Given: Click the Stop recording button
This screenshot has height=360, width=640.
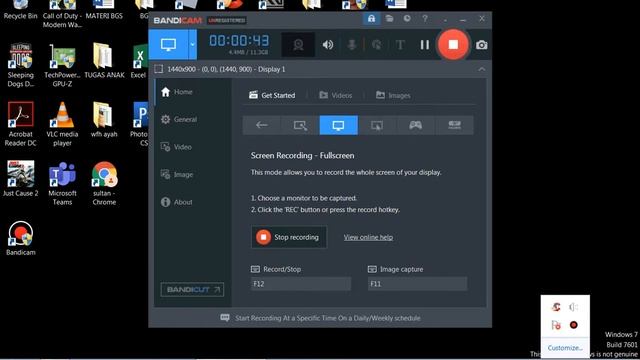Looking at the screenshot, I should pyautogui.click(x=289, y=237).
